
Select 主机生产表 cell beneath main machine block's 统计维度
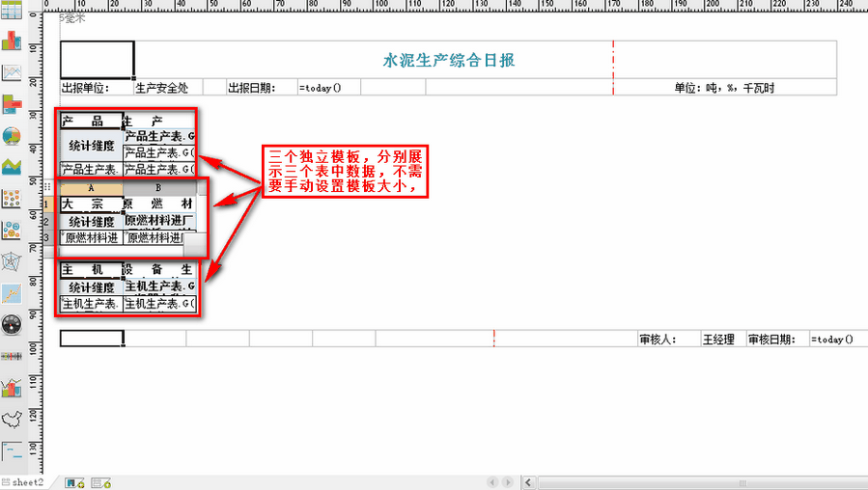point(92,304)
